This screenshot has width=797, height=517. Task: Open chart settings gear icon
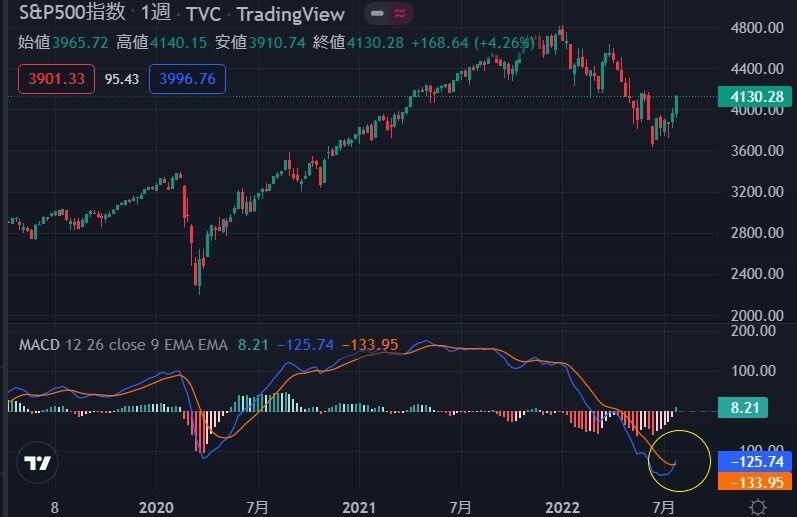pyautogui.click(x=758, y=507)
